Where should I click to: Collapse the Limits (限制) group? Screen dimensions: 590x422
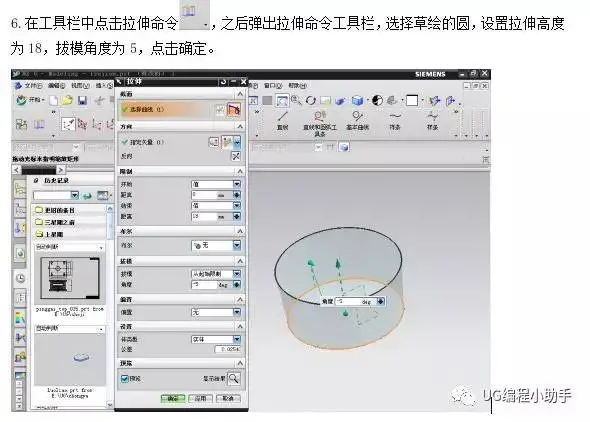[240, 172]
